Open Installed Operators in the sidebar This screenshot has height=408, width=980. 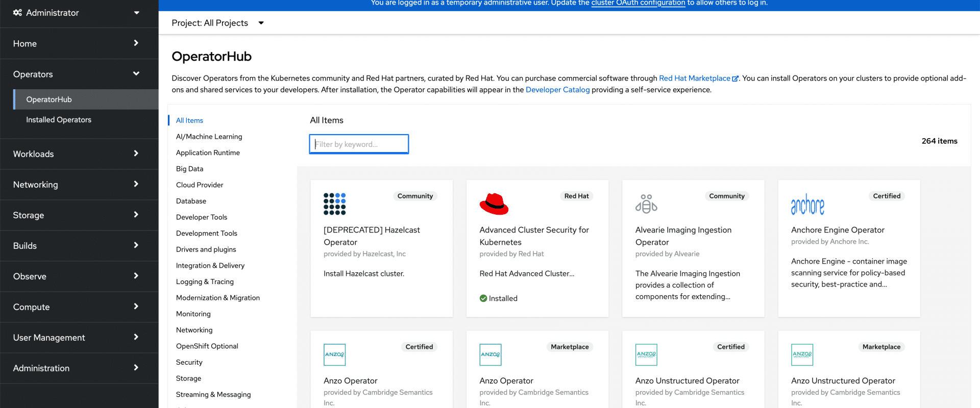(59, 120)
